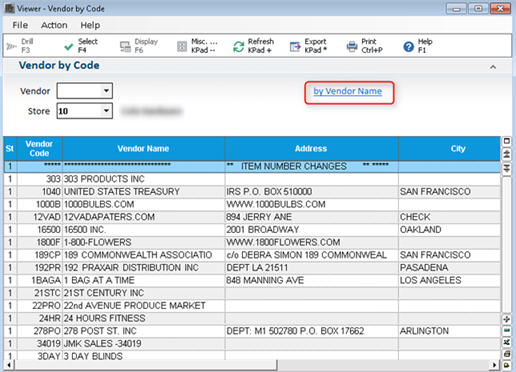
Task: Select the 12VADAPATERS.COM vendor row
Action: (252, 217)
